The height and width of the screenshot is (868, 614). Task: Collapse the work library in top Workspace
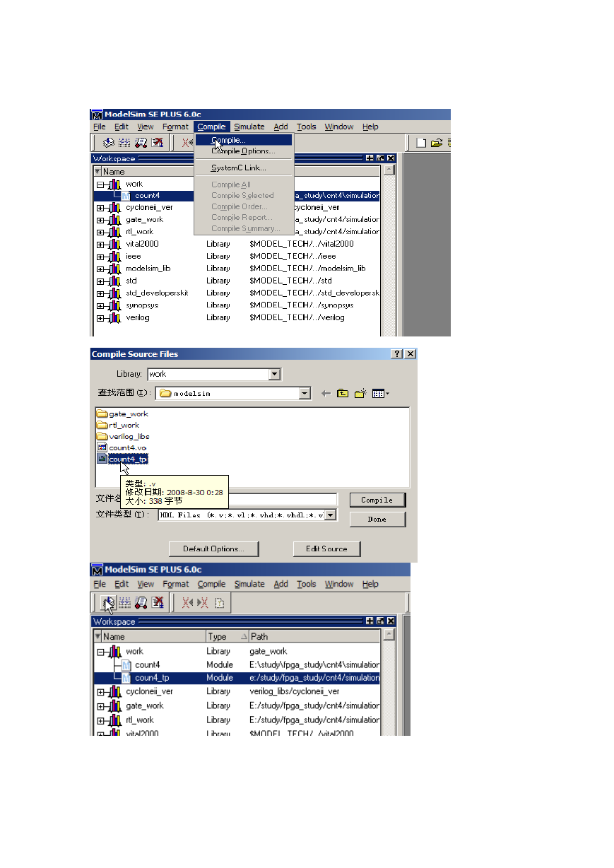pos(100,184)
